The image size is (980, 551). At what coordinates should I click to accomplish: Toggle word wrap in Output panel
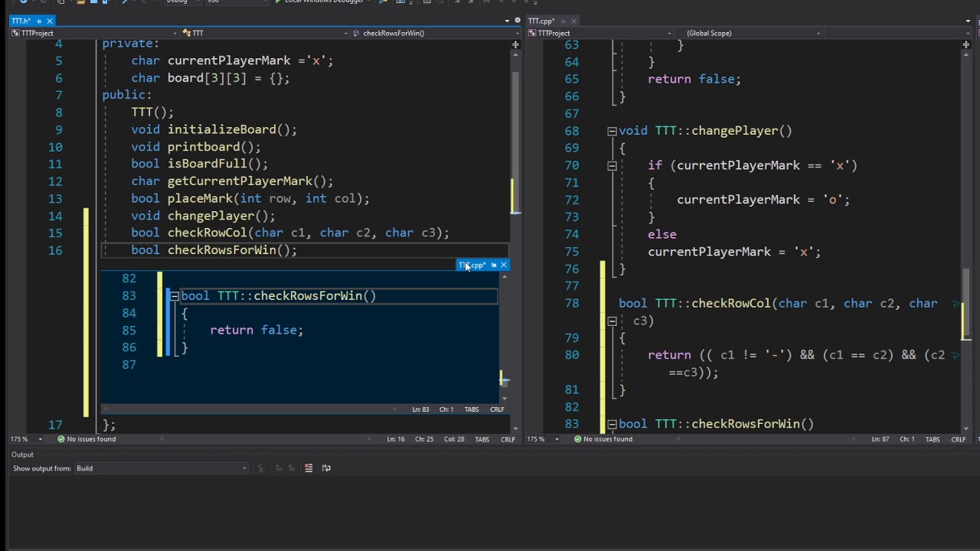coord(326,468)
